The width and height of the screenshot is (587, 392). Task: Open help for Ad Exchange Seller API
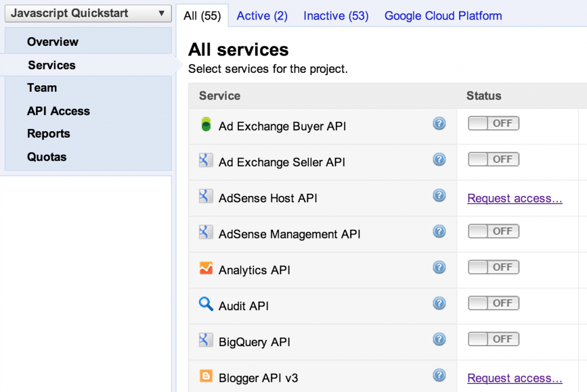point(439,159)
